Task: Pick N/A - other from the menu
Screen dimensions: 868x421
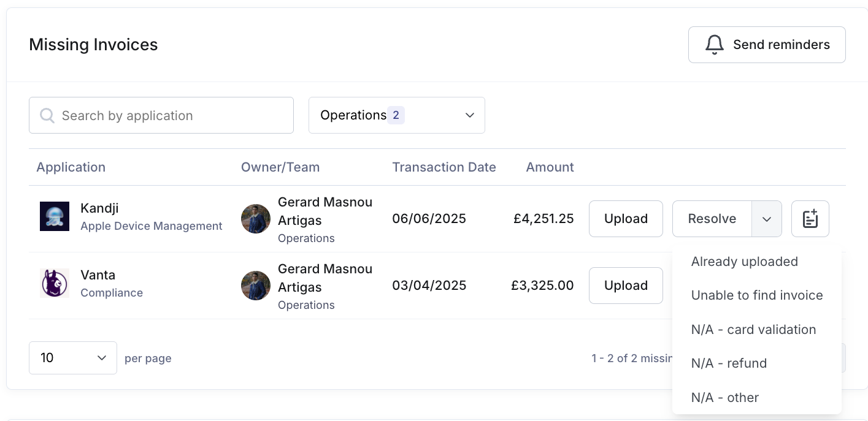Action: [724, 398]
